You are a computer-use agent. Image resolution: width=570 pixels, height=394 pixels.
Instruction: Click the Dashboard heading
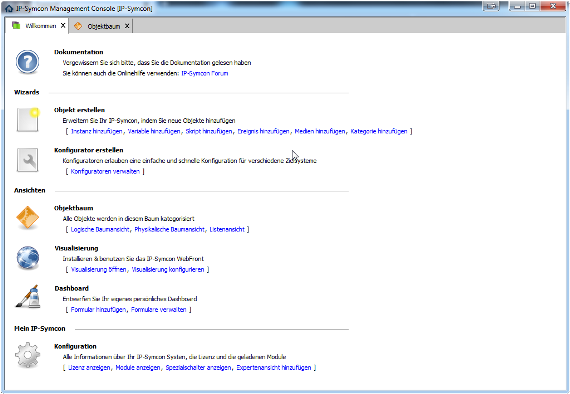tap(72, 288)
